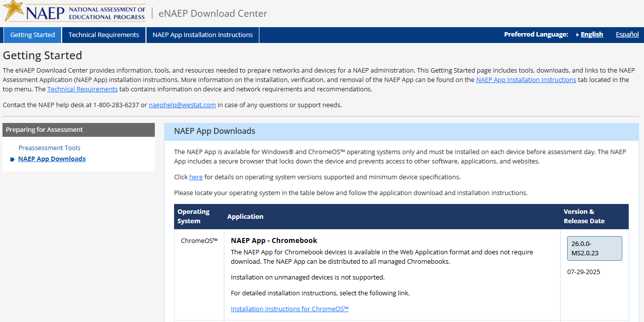
Task: Switch the page language to Español
Action: pyautogui.click(x=627, y=35)
